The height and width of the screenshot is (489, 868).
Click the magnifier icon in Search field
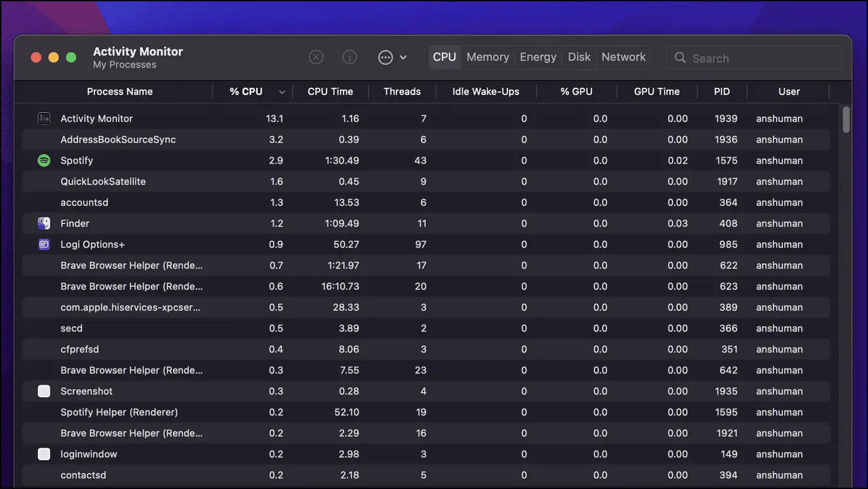tap(681, 58)
